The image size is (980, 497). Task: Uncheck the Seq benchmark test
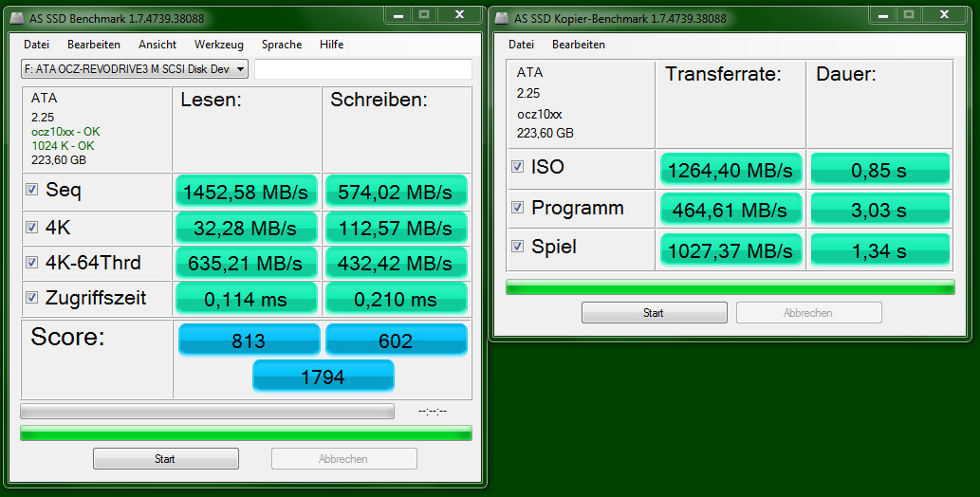32,190
